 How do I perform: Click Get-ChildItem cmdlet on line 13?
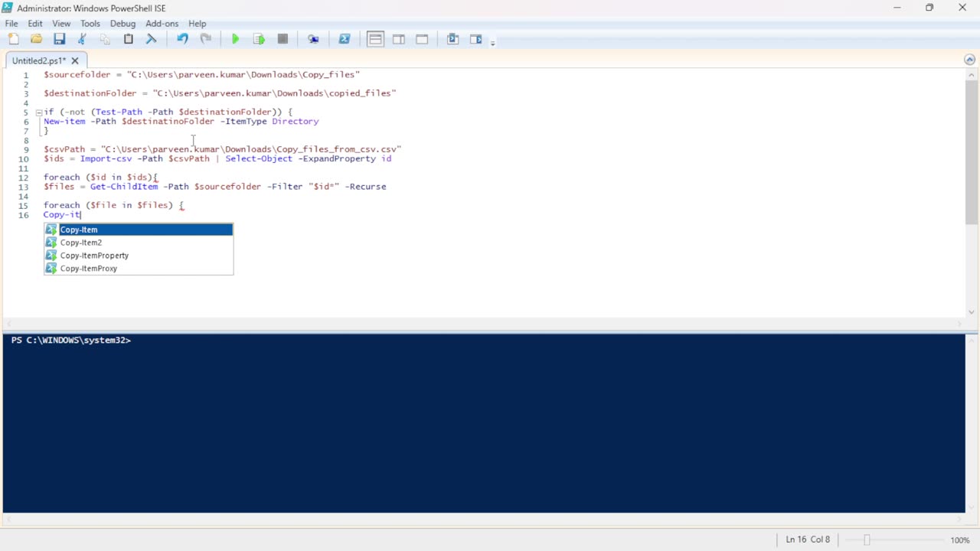coord(124,187)
